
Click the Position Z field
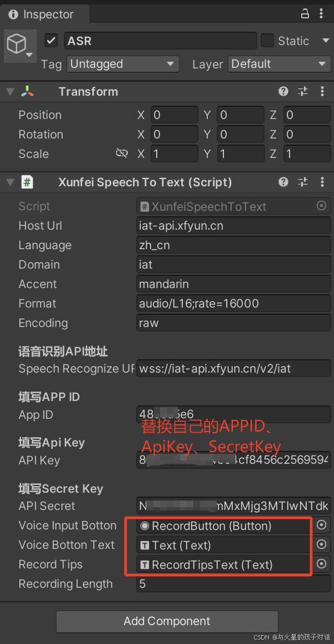point(307,115)
